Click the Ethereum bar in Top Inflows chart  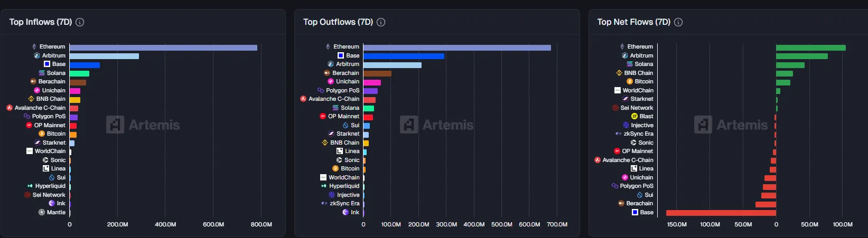pyautogui.click(x=163, y=47)
